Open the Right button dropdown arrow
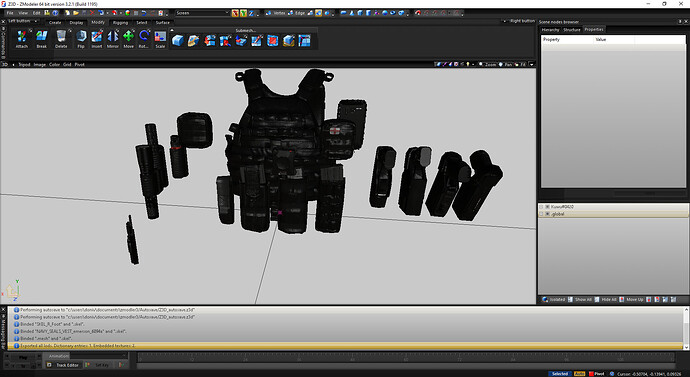Screen dimensions: 690x377 [x=505, y=21]
